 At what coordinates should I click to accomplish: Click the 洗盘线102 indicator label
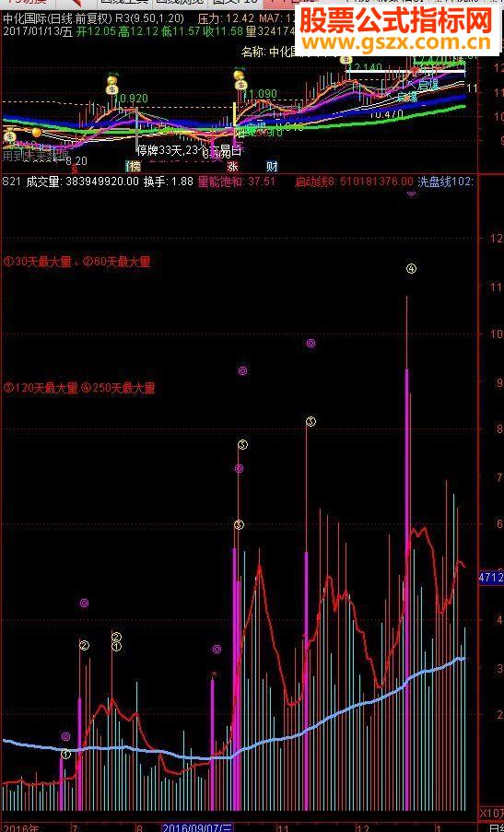pos(445,182)
